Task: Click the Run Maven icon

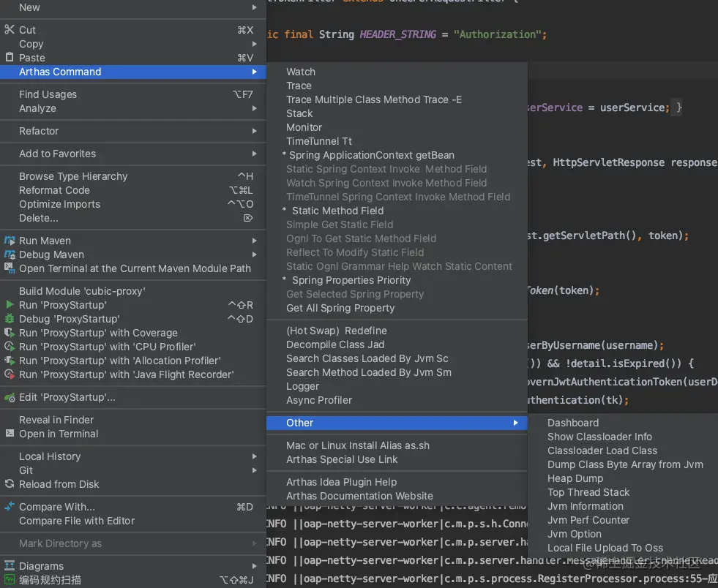Action: click(x=10, y=240)
